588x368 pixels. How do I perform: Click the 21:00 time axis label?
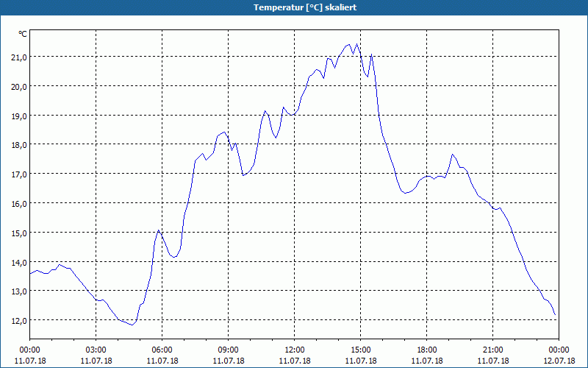coord(492,350)
